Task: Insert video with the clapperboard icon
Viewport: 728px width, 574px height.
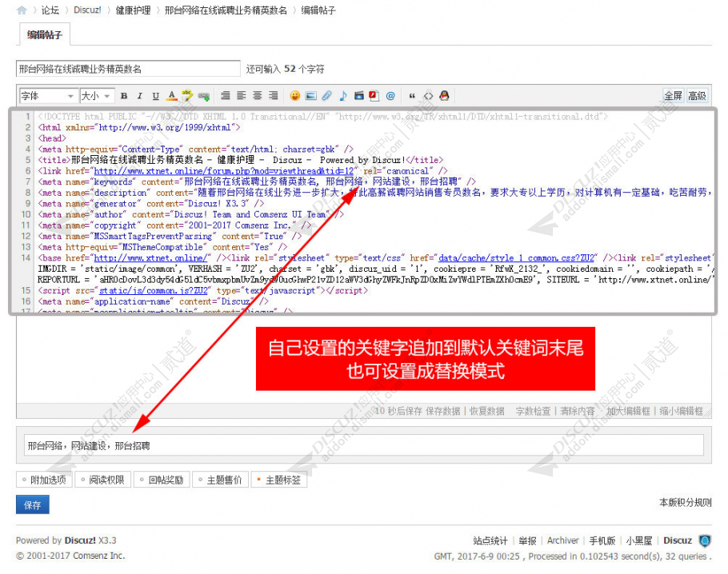Action: click(359, 96)
